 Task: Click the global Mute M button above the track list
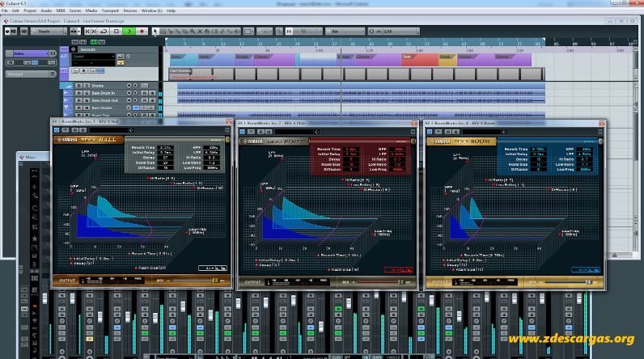(74, 42)
